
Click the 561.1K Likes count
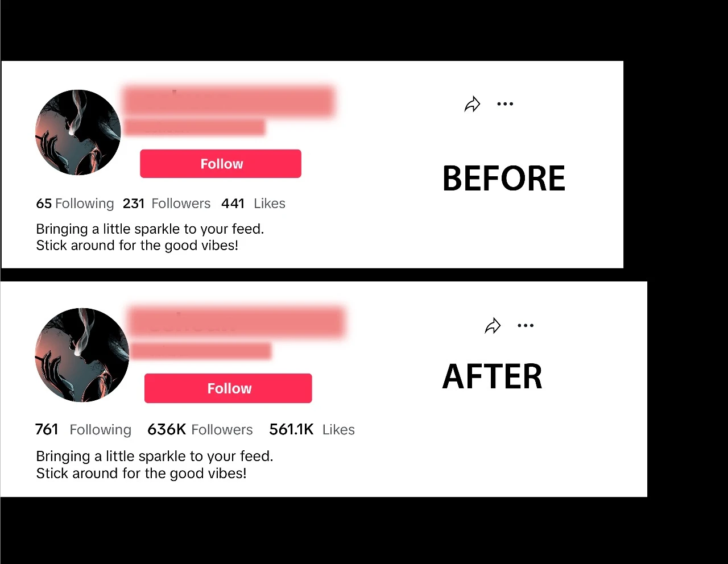(312, 429)
